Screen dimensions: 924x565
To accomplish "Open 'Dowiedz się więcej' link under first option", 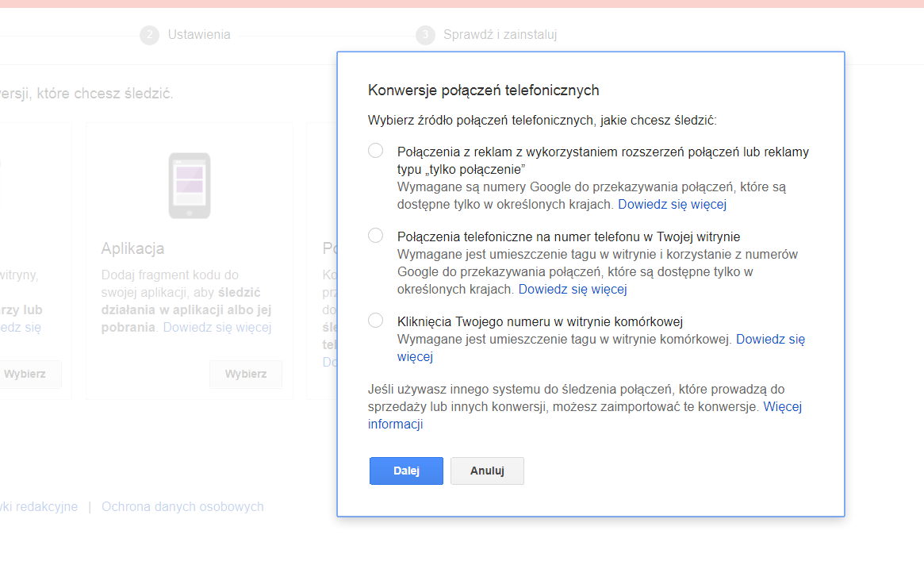I will 672,204.
